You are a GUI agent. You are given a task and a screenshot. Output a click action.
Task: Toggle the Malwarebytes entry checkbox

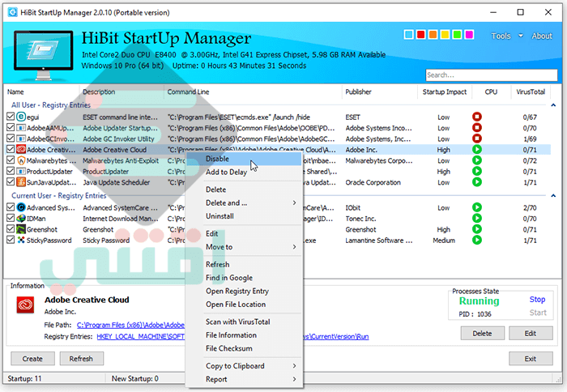click(11, 160)
